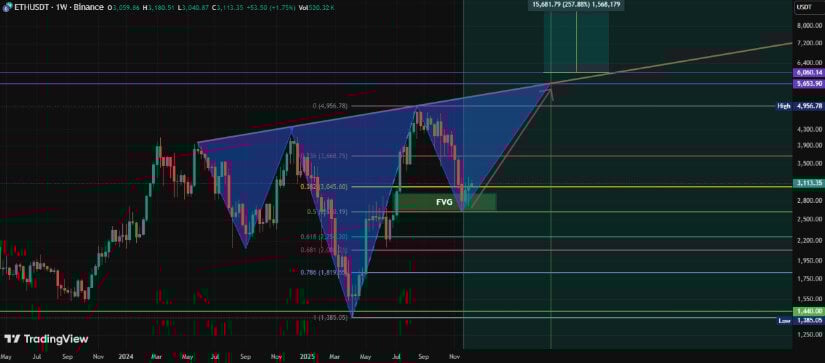Click 2,800.00 on the price axis
The image size is (825, 363).
809,201
